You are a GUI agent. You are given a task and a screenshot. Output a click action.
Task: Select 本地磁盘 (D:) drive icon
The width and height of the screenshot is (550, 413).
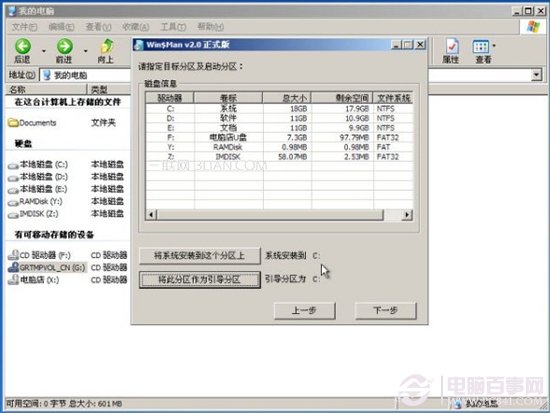(13, 178)
